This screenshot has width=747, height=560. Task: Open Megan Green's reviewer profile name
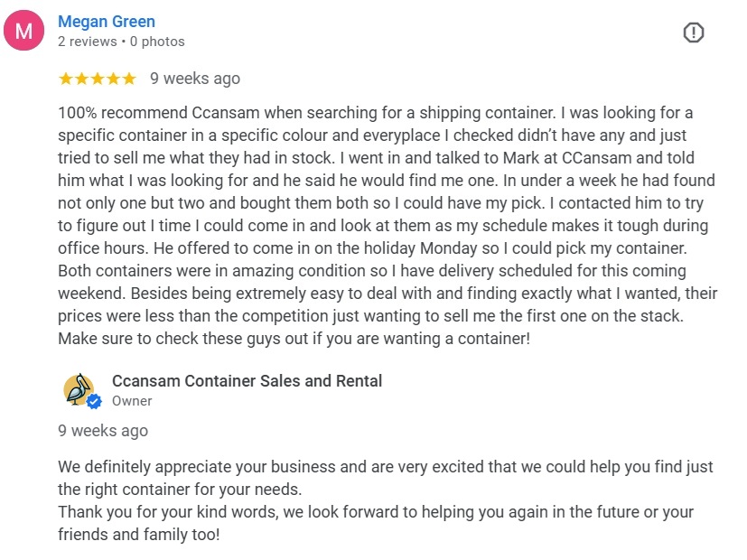click(x=106, y=22)
